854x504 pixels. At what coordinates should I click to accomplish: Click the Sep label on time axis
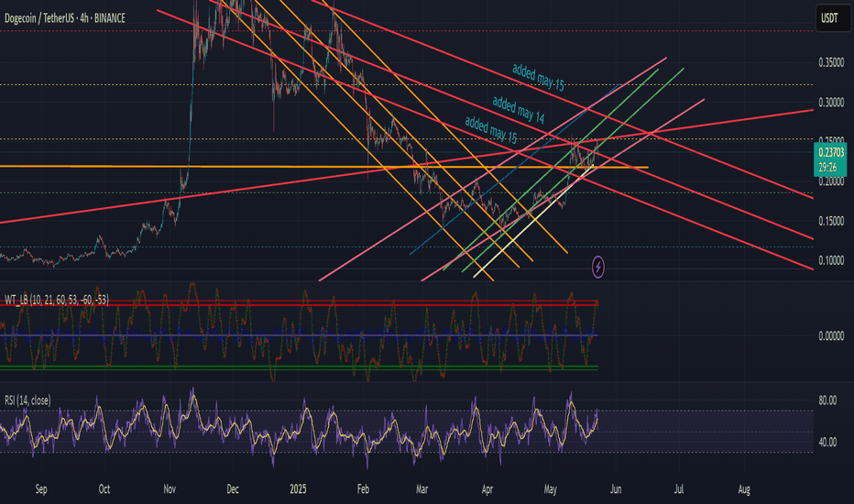[x=41, y=489]
